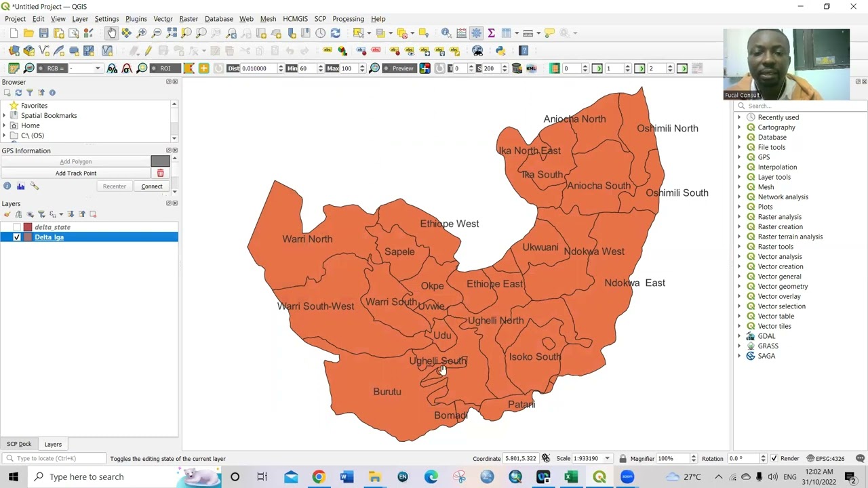Click the Map Tips speech bubble icon
Screen dimensions: 868x488
pyautogui.click(x=549, y=33)
